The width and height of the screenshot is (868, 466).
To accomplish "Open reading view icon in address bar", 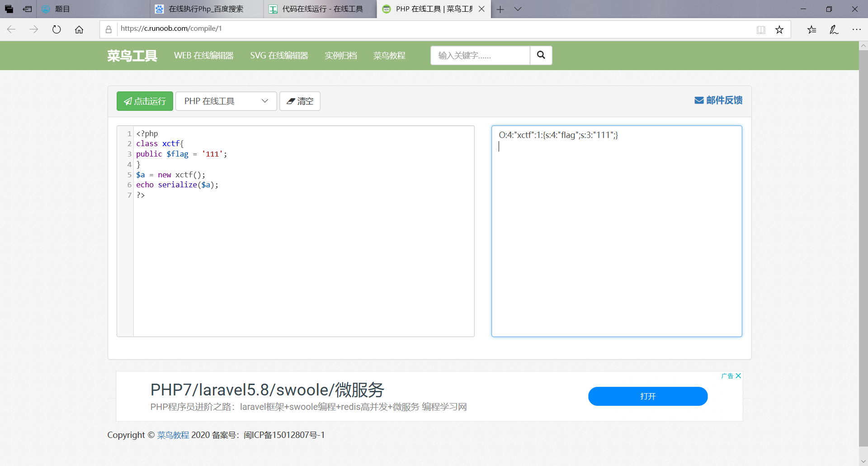I will click(761, 29).
